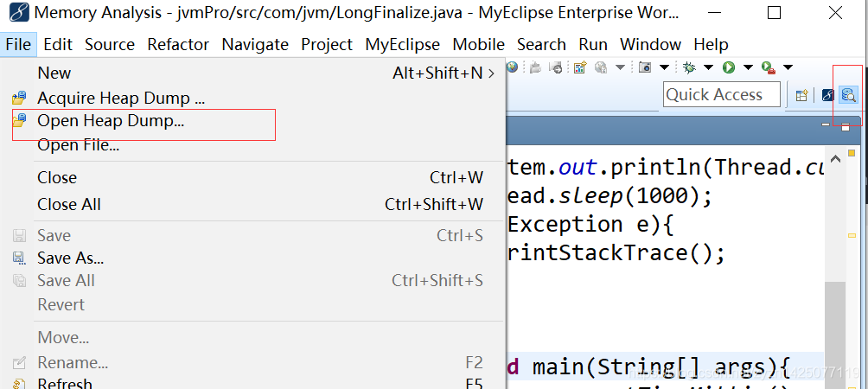Open the debug configurations dropdown arrow
This screenshot has width=868, height=389.
(x=708, y=67)
